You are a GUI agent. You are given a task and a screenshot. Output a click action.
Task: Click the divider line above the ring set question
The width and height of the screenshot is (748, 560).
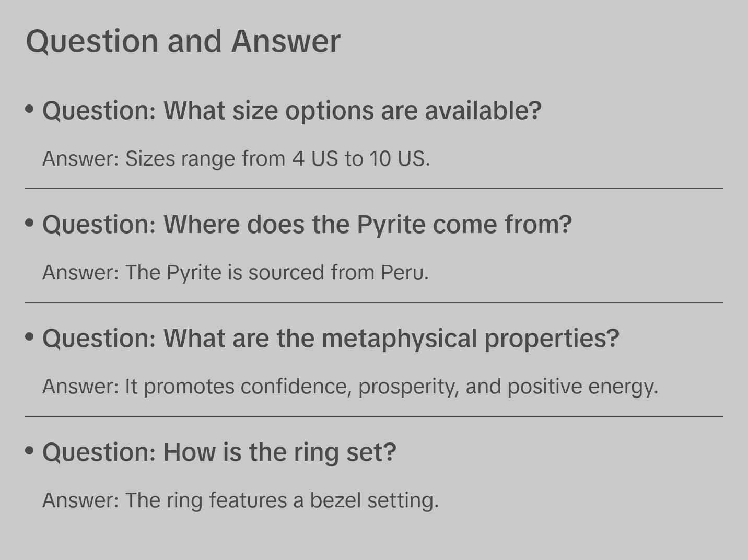click(374, 416)
